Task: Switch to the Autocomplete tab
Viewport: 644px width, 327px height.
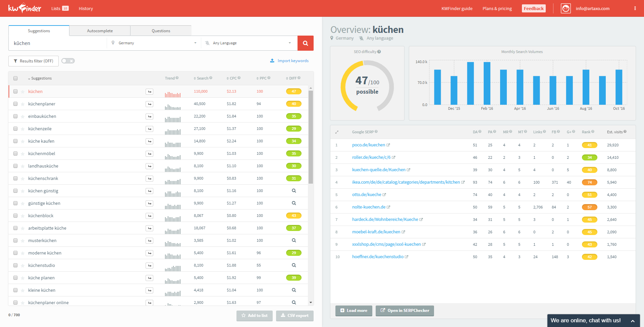Action: (x=100, y=31)
